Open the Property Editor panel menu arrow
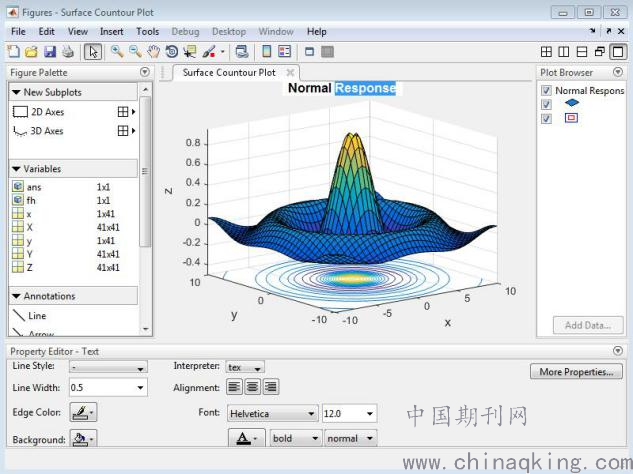This screenshot has height=474, width=633. point(618,351)
